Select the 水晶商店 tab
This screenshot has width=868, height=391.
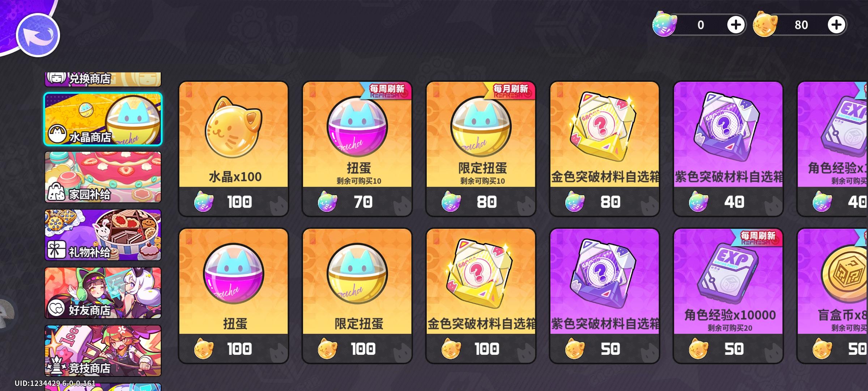(x=103, y=119)
